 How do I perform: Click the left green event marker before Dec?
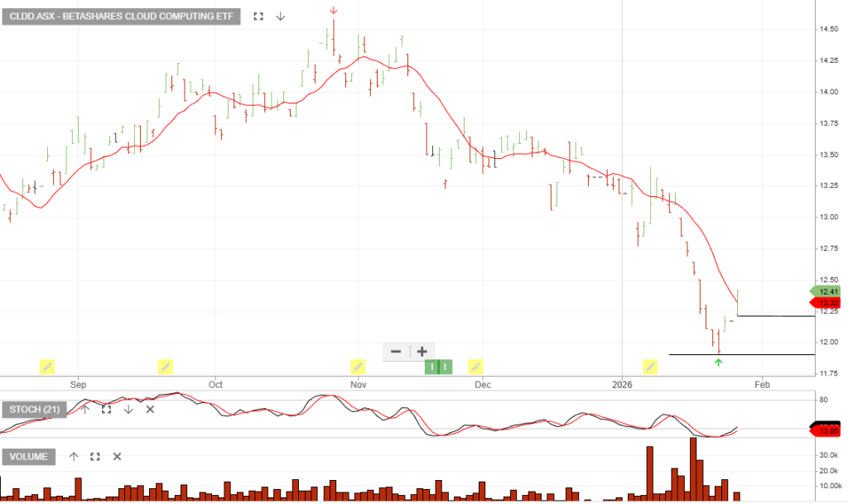[x=431, y=367]
